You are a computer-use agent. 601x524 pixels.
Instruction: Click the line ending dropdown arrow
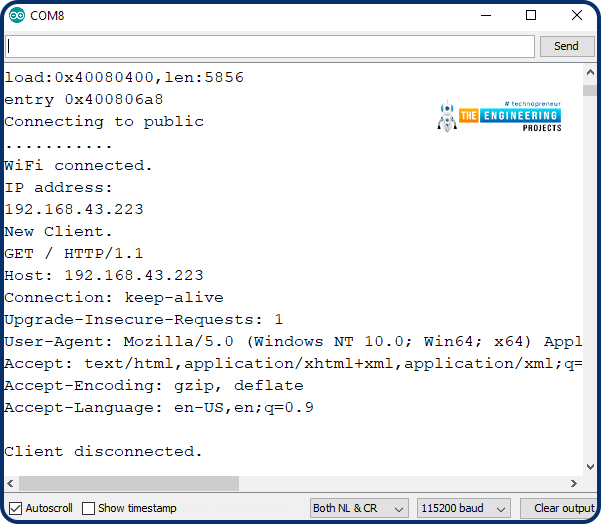399,509
